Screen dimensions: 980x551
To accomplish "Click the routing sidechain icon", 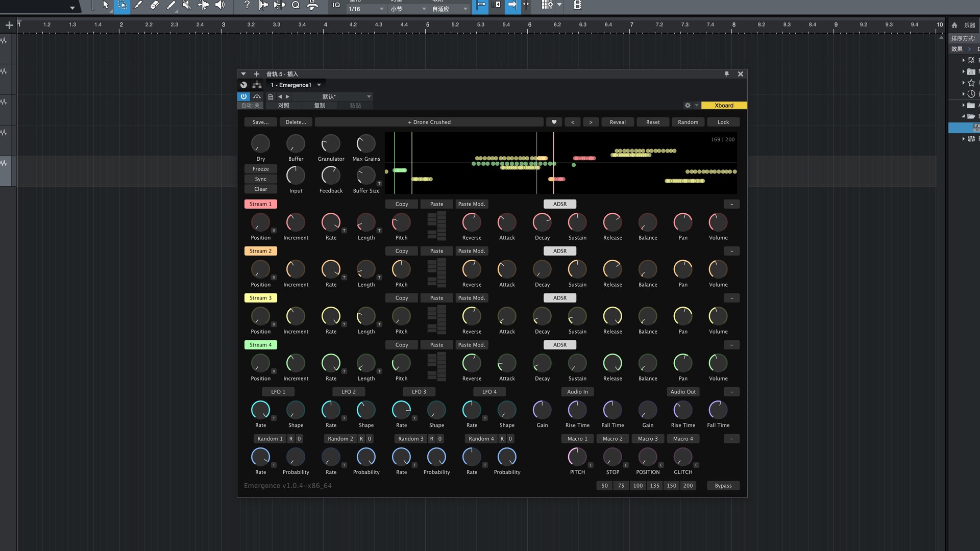I will tap(257, 85).
